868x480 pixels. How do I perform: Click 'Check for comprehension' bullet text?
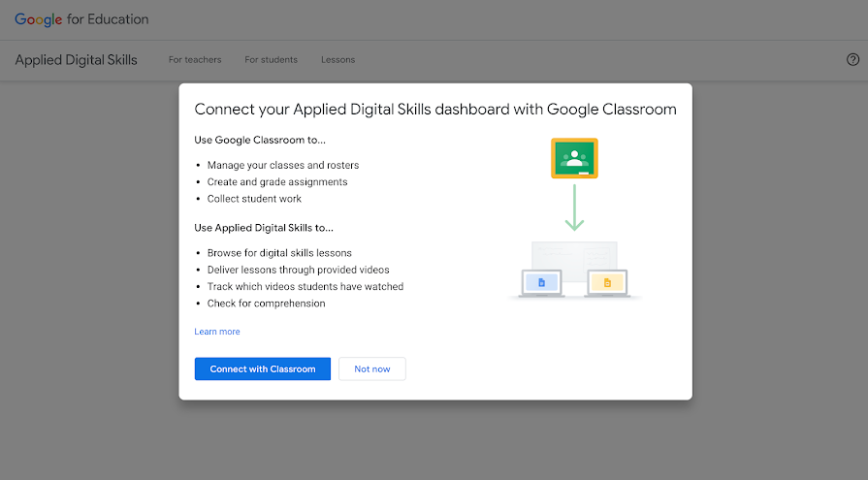(267, 304)
